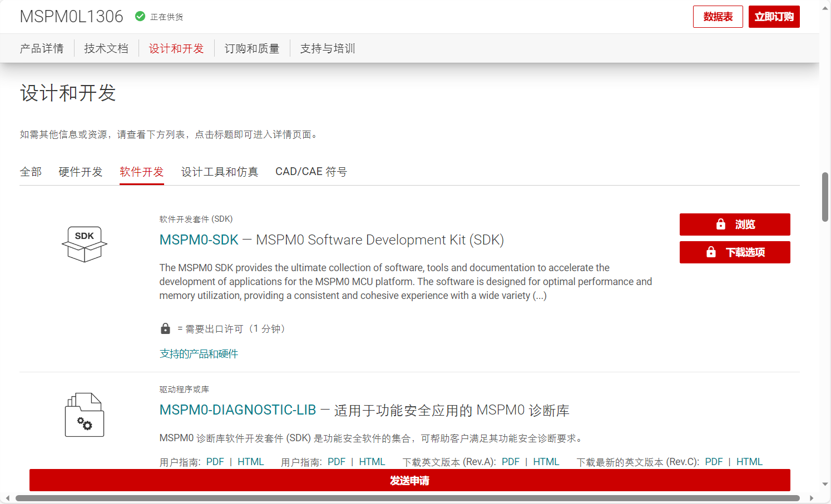Switch to the 全部 filter tab
The height and width of the screenshot is (504, 831).
click(31, 172)
